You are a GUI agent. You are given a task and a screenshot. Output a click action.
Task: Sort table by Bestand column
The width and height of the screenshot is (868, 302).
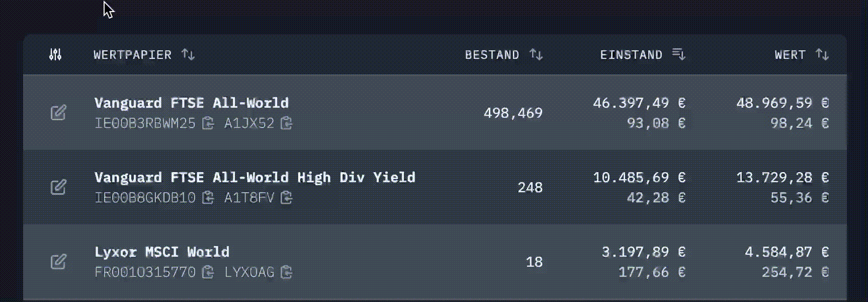pos(536,54)
